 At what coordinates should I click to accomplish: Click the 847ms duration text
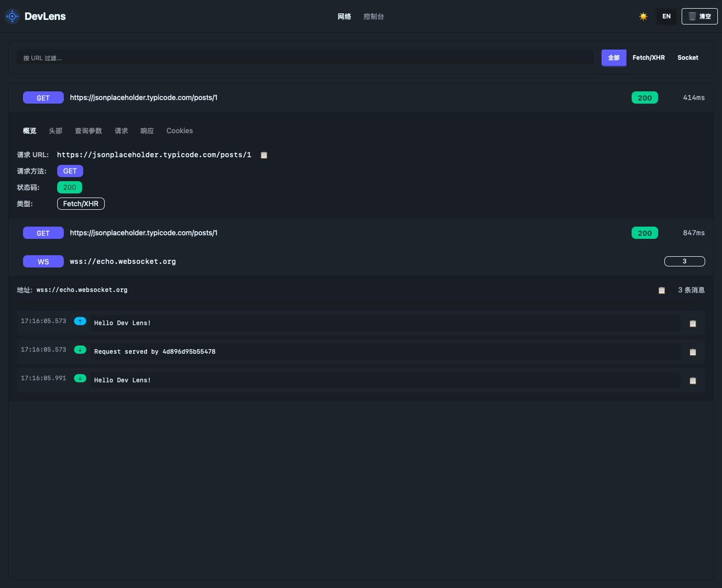pyautogui.click(x=694, y=233)
